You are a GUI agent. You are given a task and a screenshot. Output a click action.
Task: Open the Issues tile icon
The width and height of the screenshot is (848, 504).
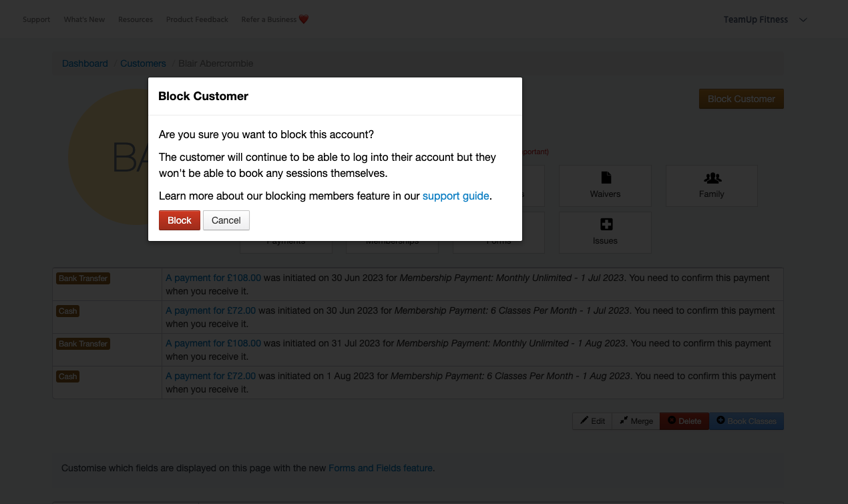coord(605,225)
